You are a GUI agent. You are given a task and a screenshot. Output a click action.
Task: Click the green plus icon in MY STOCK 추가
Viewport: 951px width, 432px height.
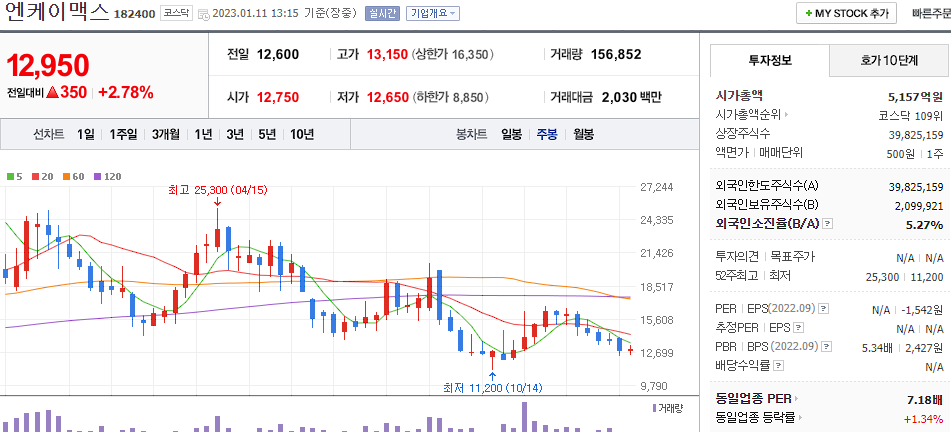pos(808,13)
